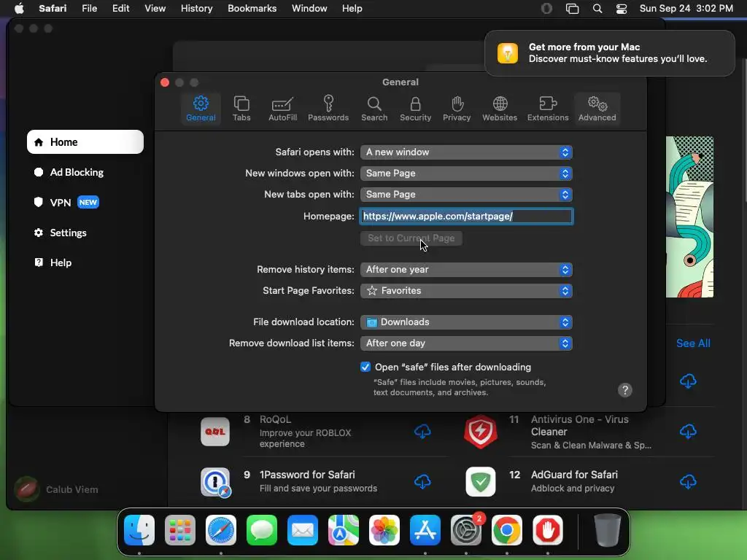The width and height of the screenshot is (747, 560).
Task: Open the Help menu in the menu bar
Action: click(352, 9)
